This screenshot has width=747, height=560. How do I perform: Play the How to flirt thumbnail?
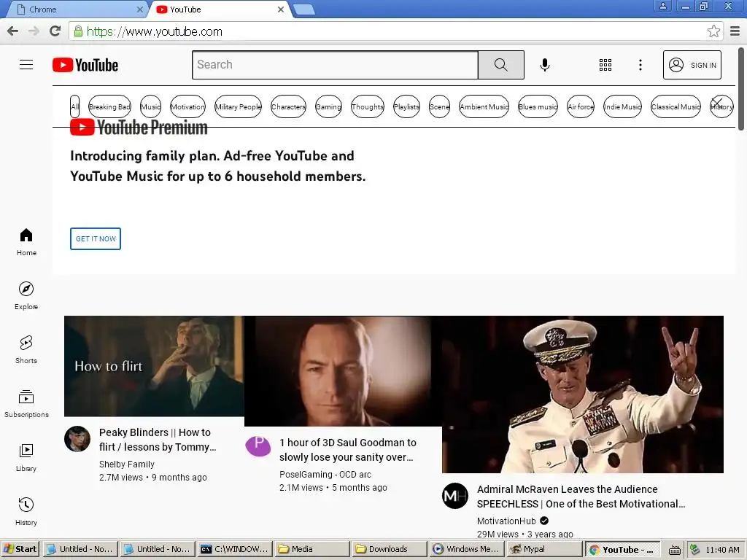(154, 366)
